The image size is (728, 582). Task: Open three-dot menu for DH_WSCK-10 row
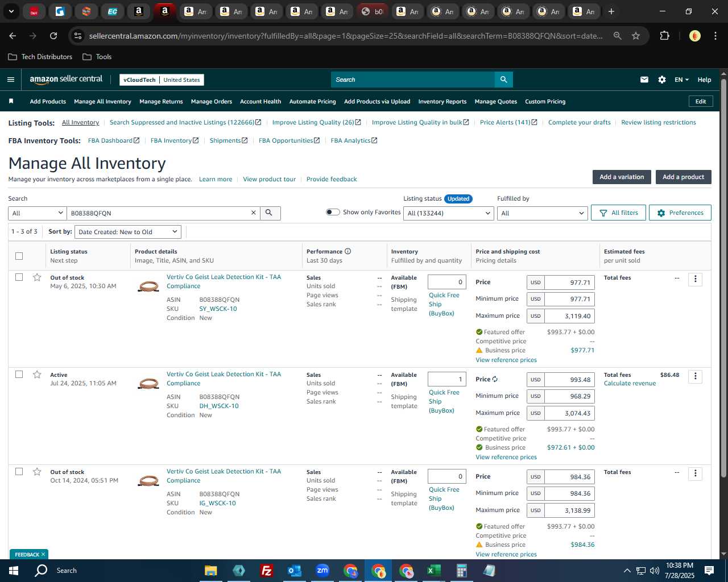tap(695, 376)
